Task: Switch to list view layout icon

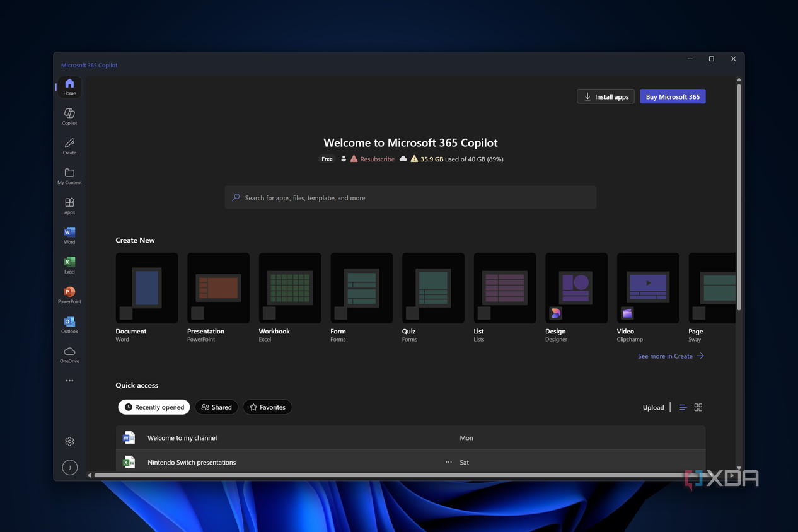Action: 683,407
